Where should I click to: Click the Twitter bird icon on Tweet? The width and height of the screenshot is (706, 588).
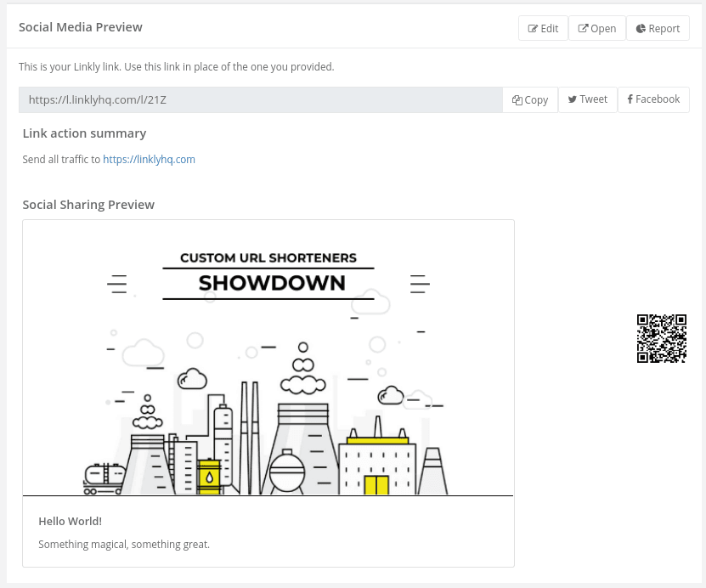pos(572,99)
